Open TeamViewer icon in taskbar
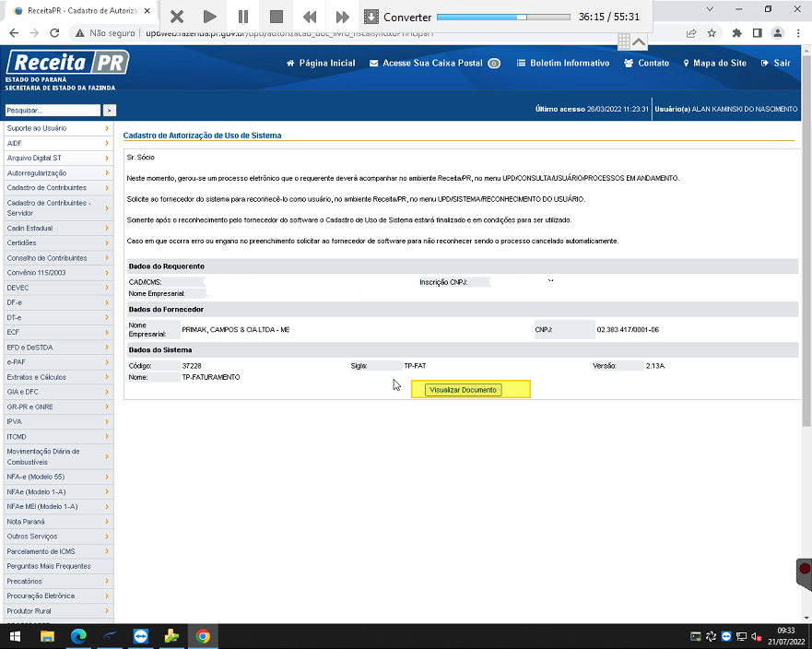This screenshot has height=649, width=812. tap(140, 636)
